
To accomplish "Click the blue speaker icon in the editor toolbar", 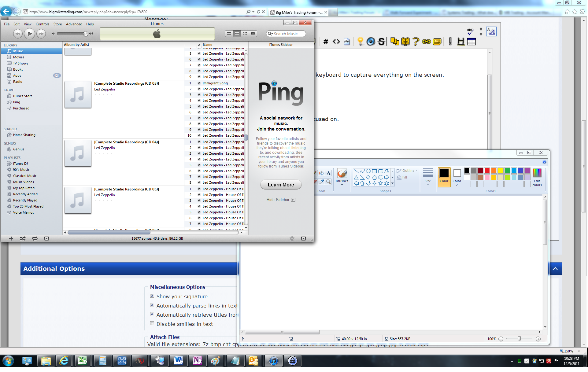I will 371,42.
